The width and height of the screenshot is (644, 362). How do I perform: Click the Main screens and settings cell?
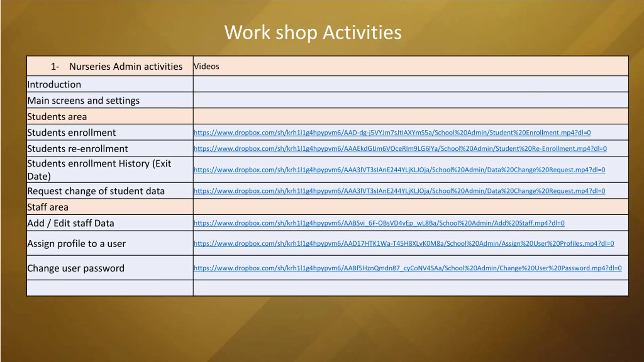tap(83, 101)
